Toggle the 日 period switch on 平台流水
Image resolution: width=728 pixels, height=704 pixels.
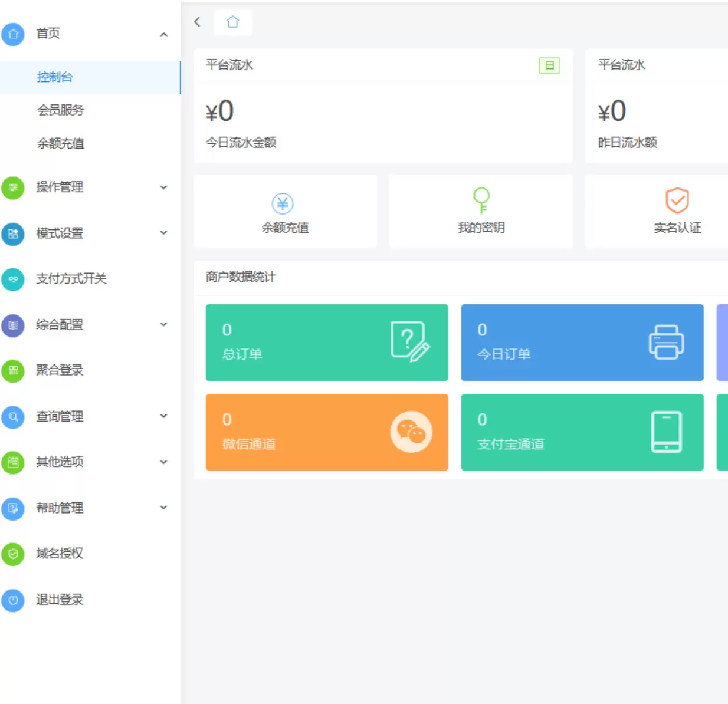pyautogui.click(x=549, y=65)
